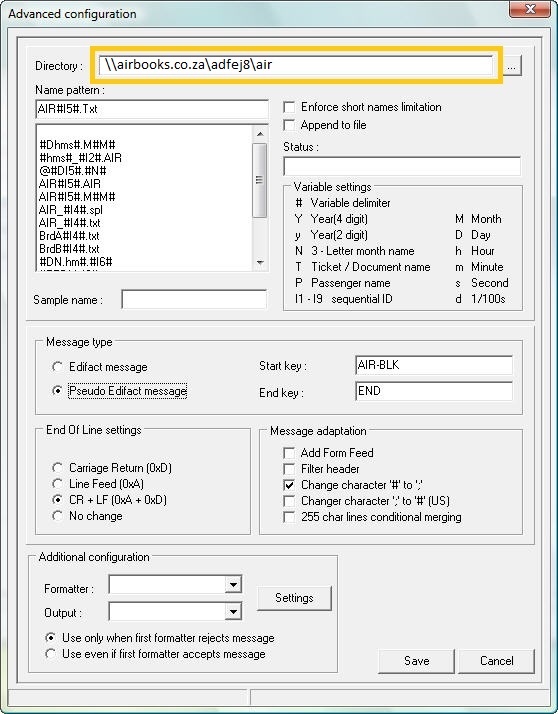Select pattern AIR#I5#.M#M# in the list
This screenshot has height=714, width=558.
pos(77,197)
